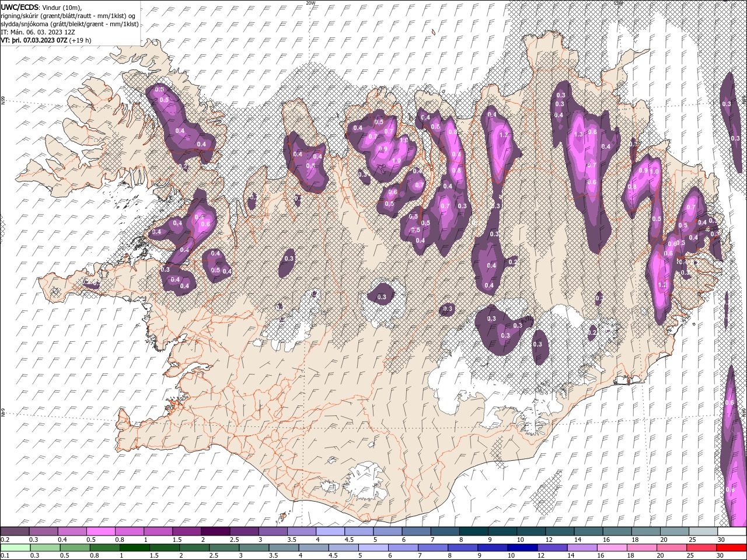Click the 'VT: þri. 07.03.2023 07Z' valid time
The height and width of the screenshot is (560, 747).
point(34,40)
